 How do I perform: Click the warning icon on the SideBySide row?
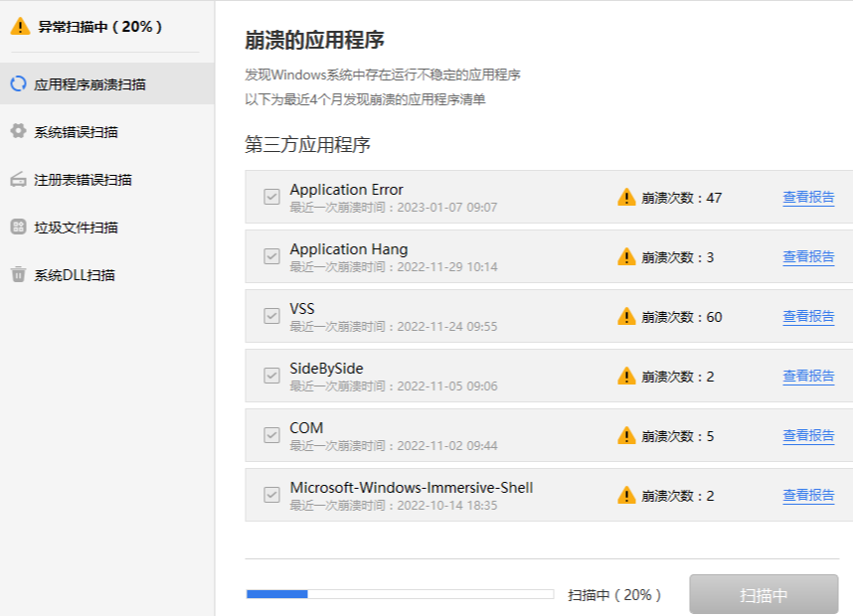[x=625, y=376]
